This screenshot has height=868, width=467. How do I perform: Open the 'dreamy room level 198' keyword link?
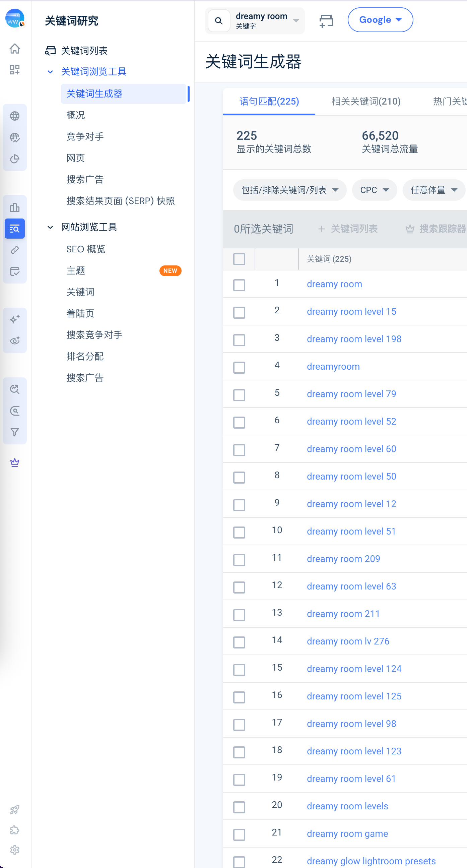click(354, 339)
